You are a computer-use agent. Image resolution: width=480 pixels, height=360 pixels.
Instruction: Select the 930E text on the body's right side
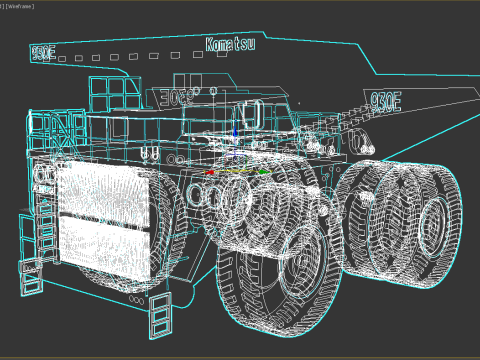(x=386, y=102)
